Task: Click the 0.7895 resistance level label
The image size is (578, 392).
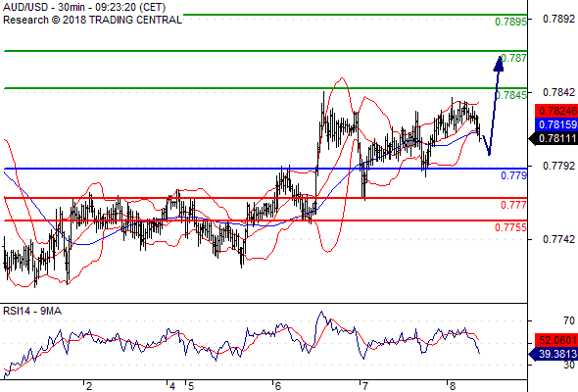Action: 510,23
